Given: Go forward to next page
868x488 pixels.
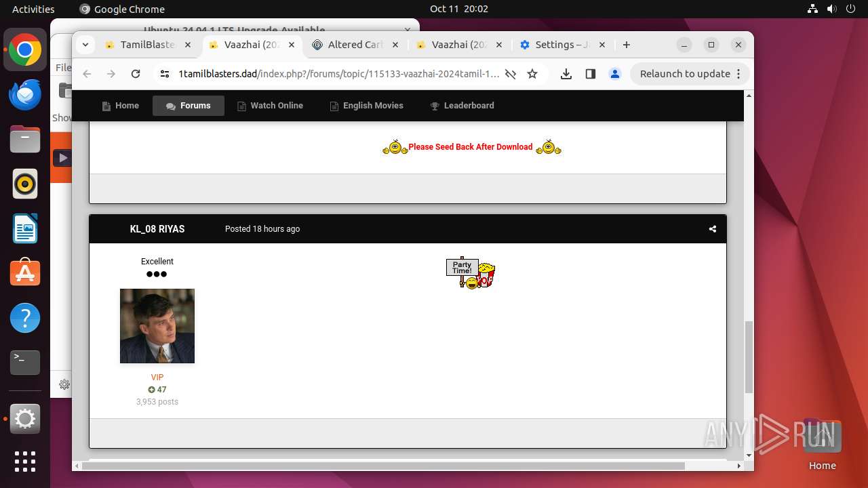Looking at the screenshot, I should coord(111,74).
